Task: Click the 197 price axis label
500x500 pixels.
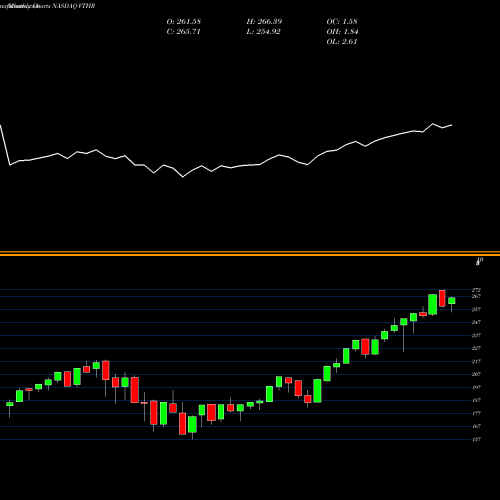Action: coord(476,387)
